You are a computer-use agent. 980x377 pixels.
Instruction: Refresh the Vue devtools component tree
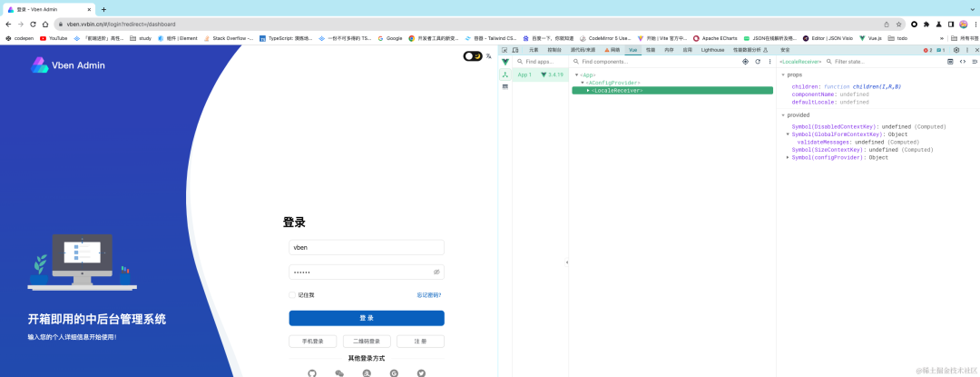pos(758,62)
